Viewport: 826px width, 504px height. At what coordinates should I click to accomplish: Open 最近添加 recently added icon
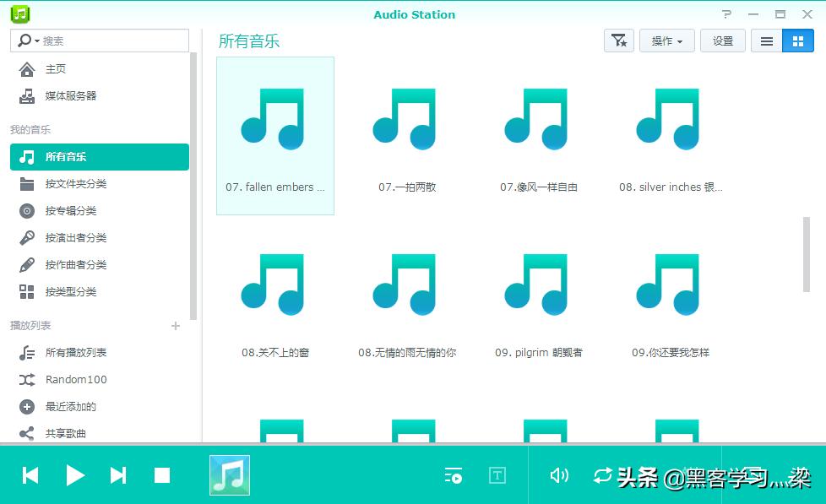pyautogui.click(x=28, y=406)
